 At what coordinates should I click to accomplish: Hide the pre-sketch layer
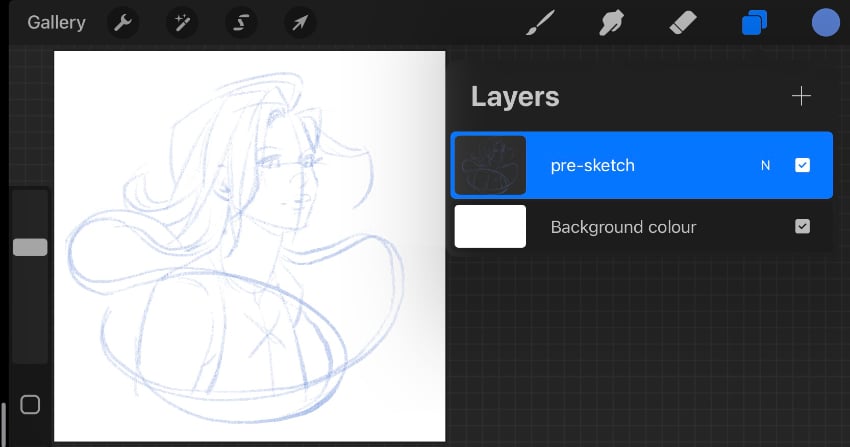802,165
